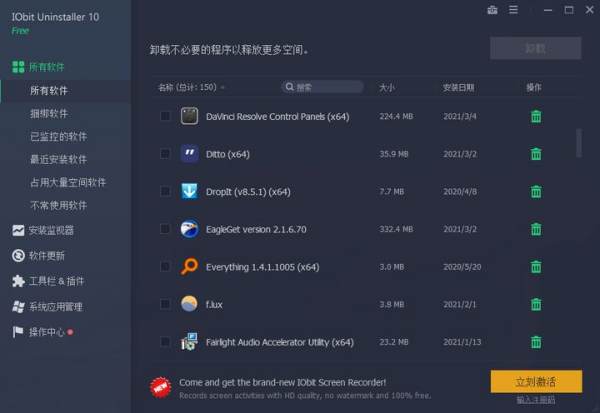Click the 224.4 MB size value
600x413 pixels.
tap(396, 116)
